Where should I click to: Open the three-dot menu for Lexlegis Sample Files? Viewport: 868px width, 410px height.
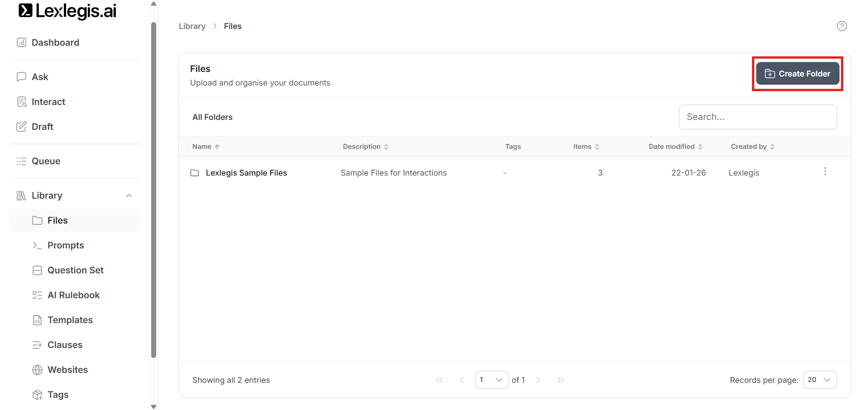[825, 172]
